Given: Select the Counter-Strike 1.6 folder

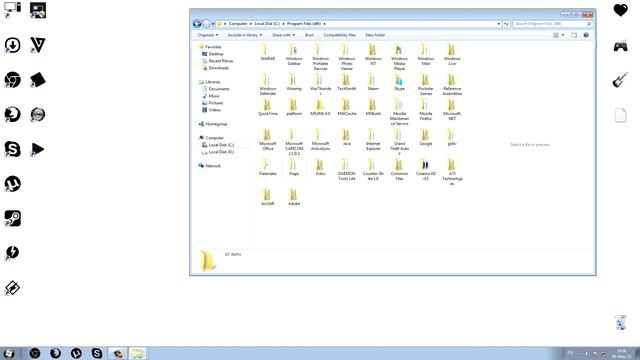Looking at the screenshot, I should tap(373, 170).
